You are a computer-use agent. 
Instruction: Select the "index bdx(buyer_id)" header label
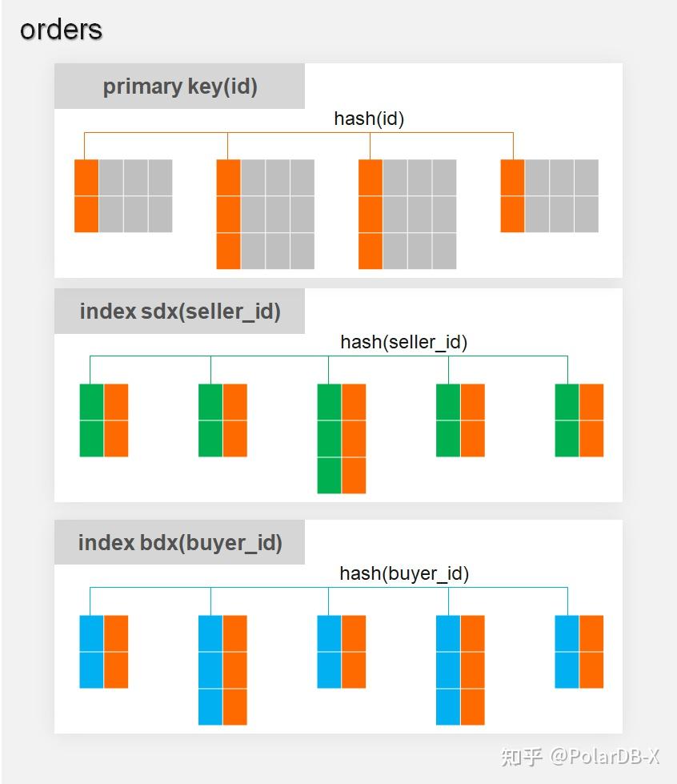tap(180, 543)
